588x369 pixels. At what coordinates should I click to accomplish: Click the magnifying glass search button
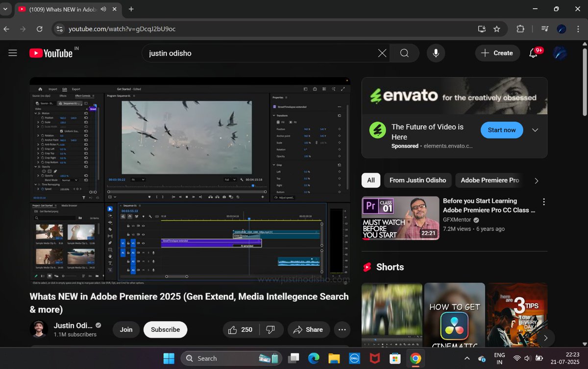[x=404, y=53]
